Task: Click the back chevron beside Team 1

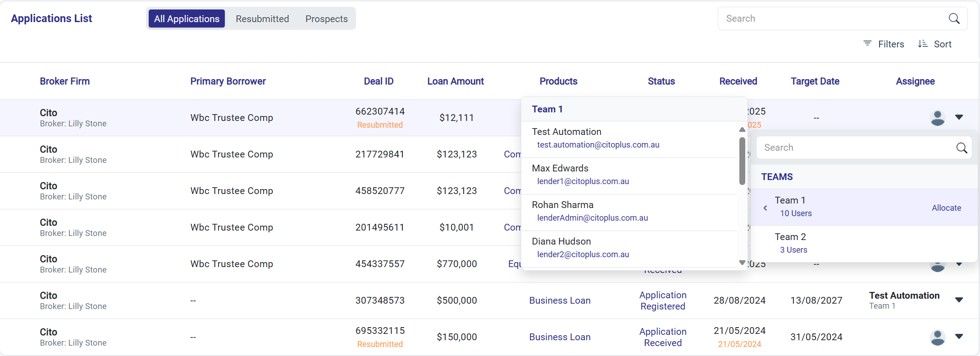Action: click(765, 208)
